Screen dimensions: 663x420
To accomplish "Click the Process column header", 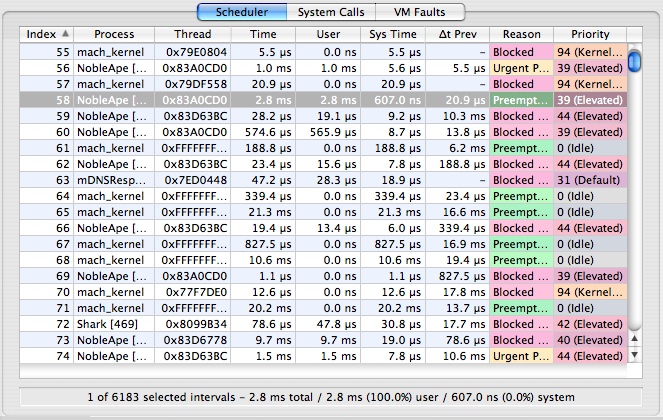I will 112,34.
